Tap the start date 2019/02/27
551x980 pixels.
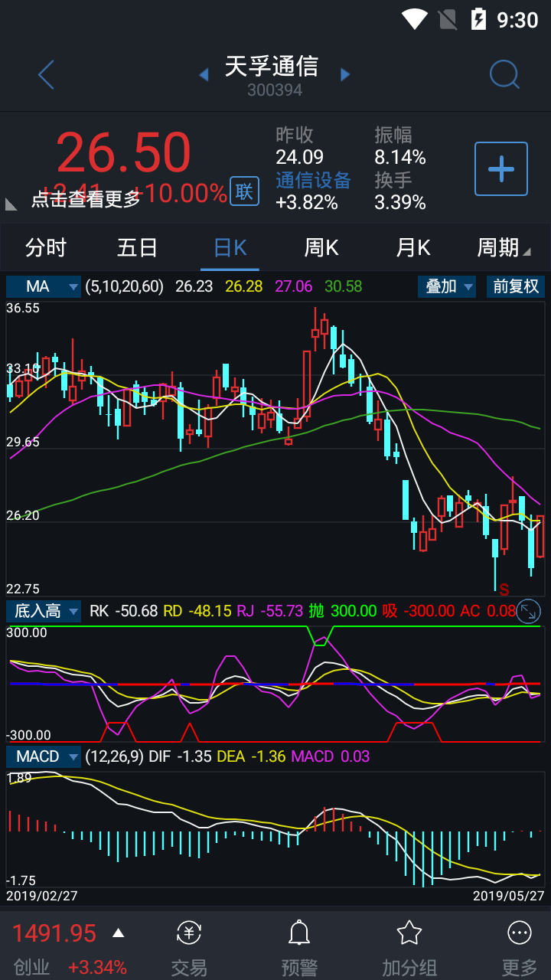coord(42,895)
